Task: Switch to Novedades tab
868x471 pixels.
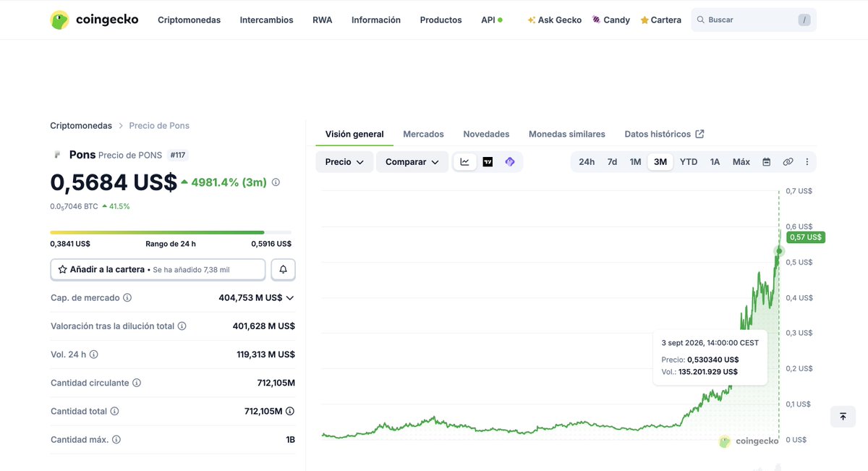Action: [487, 134]
